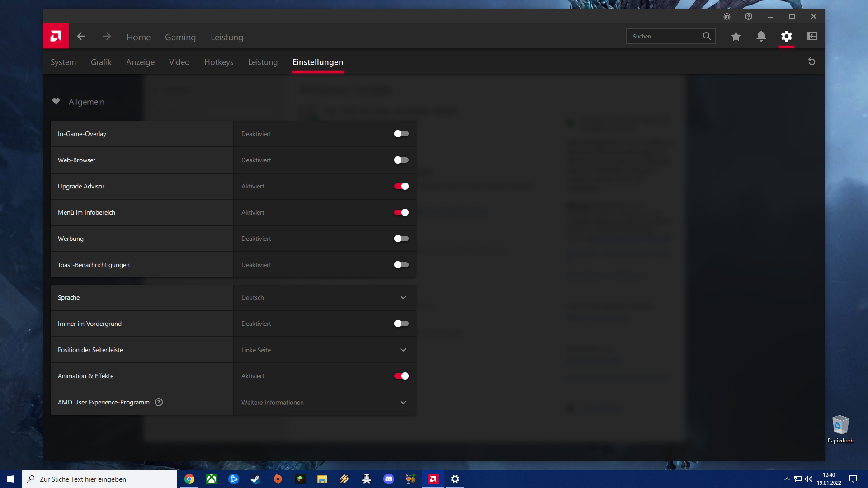Click the AMD logo home icon
The image size is (868, 488).
pos(56,36)
